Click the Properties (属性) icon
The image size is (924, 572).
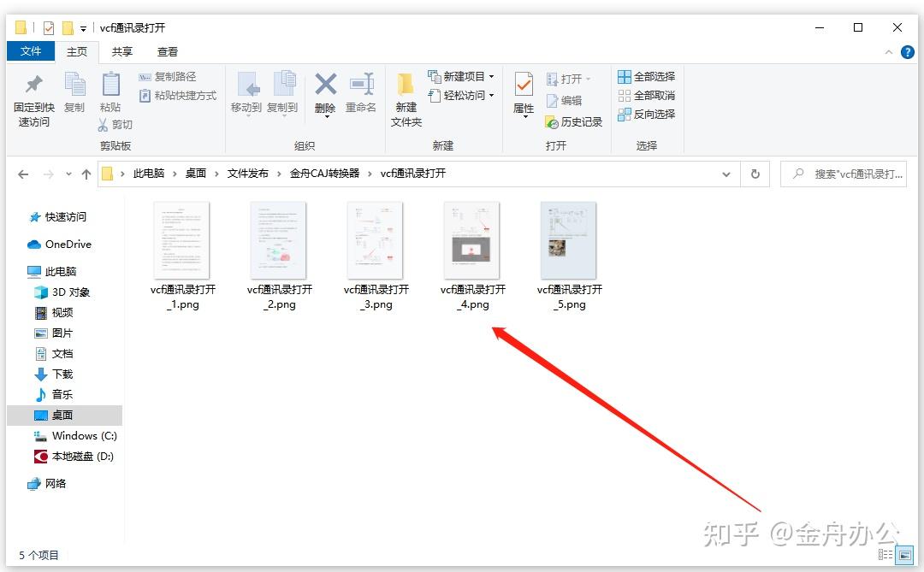click(524, 85)
